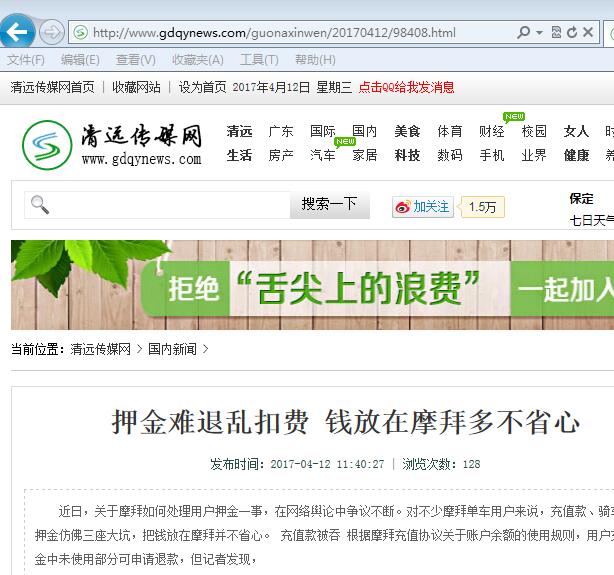Click the www.gdqynews.com text under logo
This screenshot has height=575, width=614.
[141, 159]
